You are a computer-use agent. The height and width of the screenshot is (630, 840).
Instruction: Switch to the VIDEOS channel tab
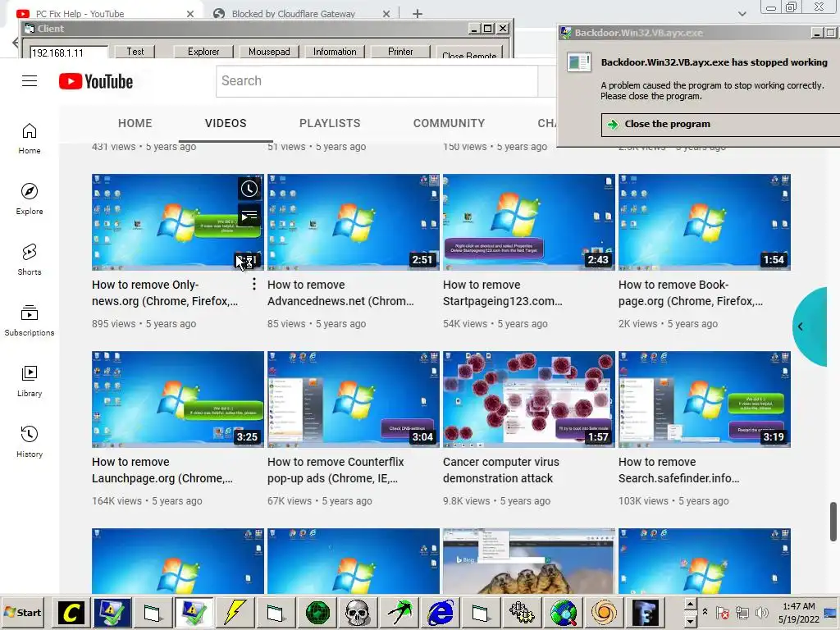tap(226, 123)
